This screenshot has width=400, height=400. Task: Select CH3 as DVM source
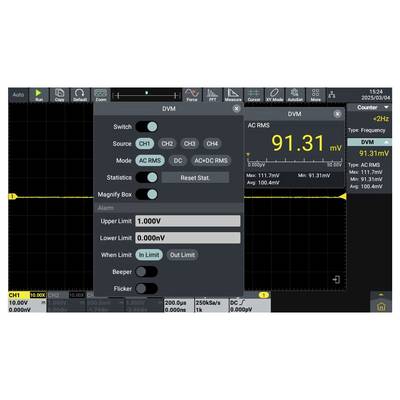coord(189,144)
